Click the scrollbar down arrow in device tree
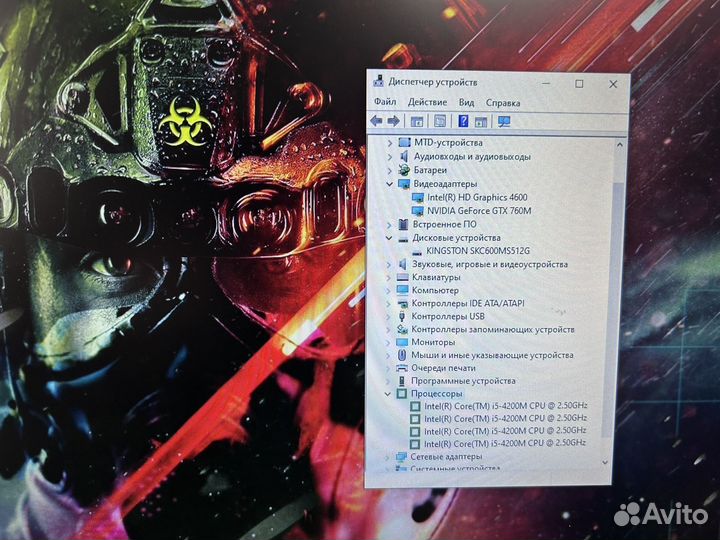 [605, 462]
